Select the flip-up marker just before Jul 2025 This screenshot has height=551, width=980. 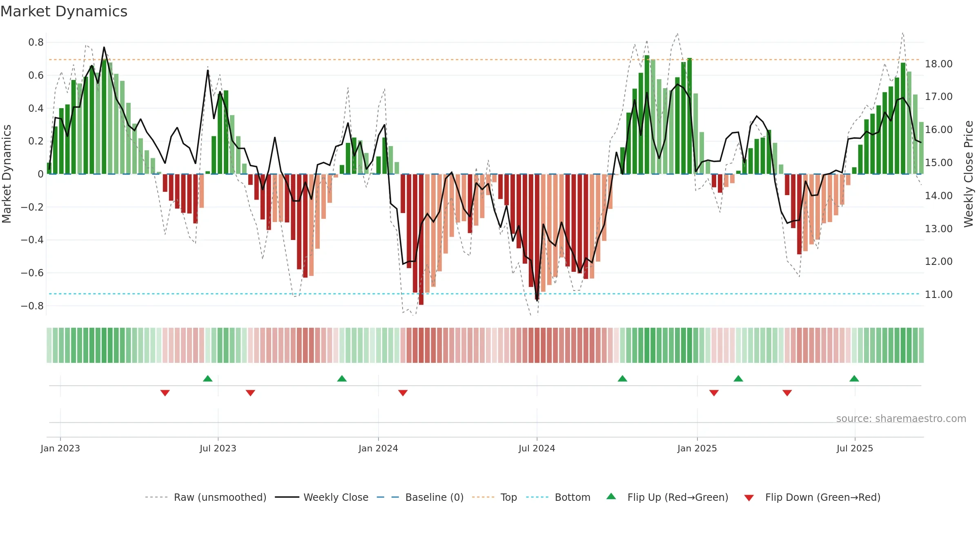pos(854,378)
